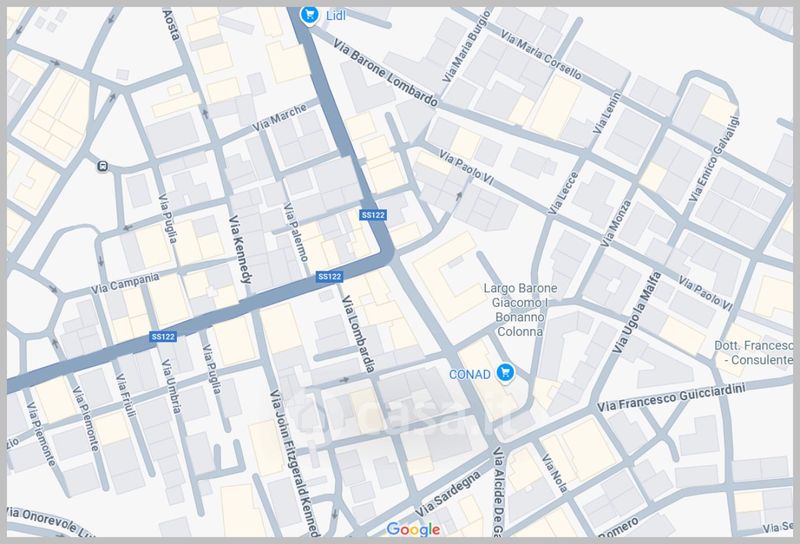Click the CONAD shopping cart marker
Image resolution: width=800 pixels, height=544 pixels.
tap(506, 374)
